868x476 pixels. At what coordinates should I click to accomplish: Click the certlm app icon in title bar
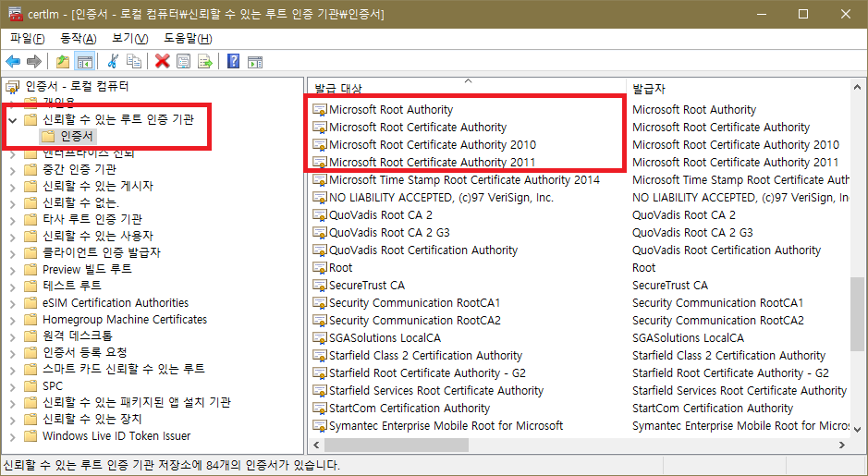pos(16,14)
